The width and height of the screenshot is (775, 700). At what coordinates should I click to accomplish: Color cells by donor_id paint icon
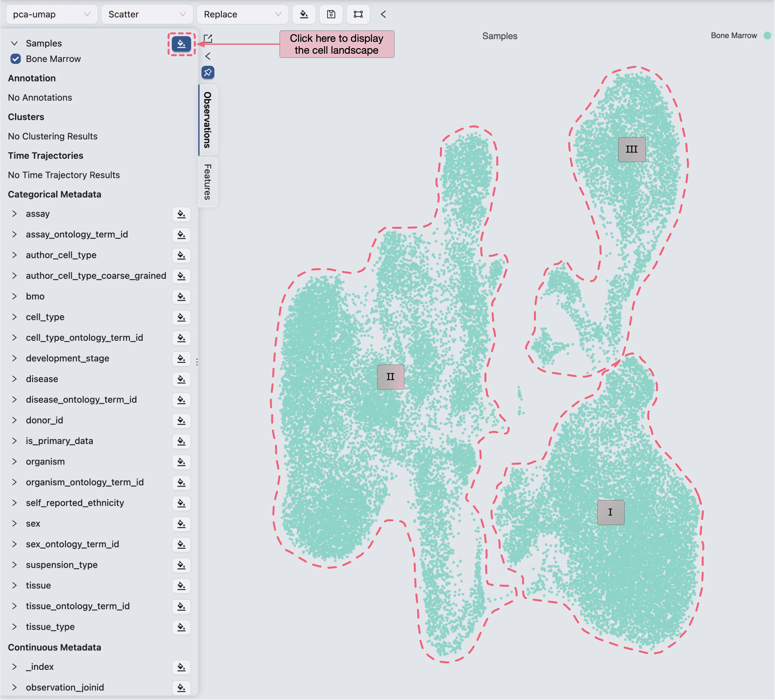click(x=181, y=421)
